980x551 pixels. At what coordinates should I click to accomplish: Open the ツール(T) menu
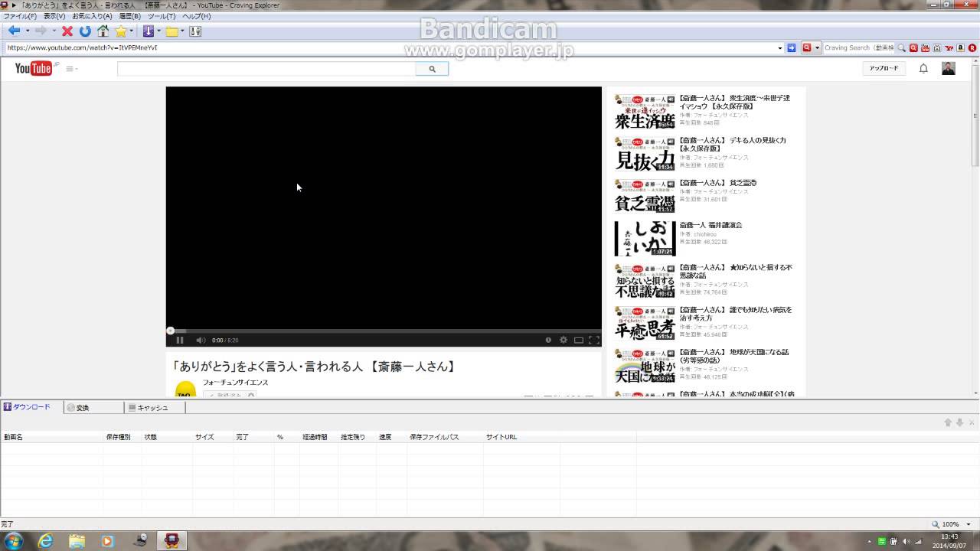click(x=162, y=16)
